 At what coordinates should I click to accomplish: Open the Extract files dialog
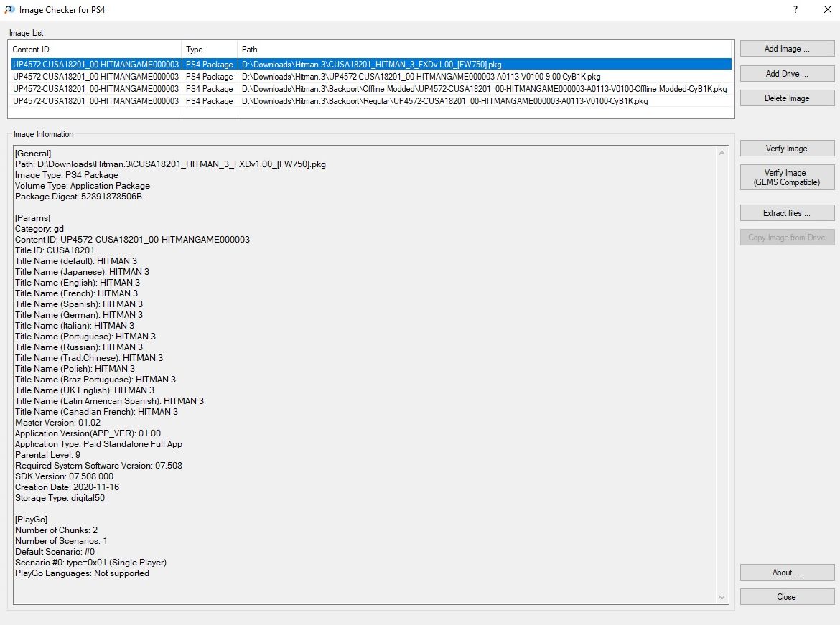click(787, 213)
